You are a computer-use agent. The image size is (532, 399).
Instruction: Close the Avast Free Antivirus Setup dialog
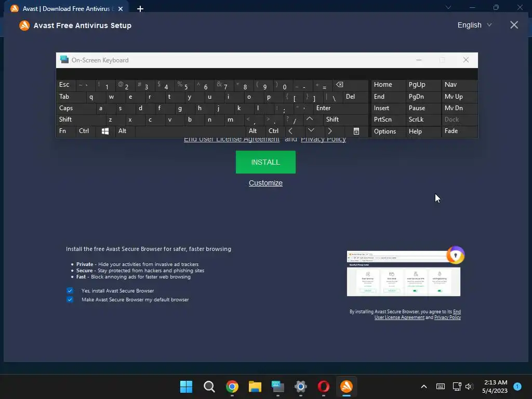click(514, 25)
